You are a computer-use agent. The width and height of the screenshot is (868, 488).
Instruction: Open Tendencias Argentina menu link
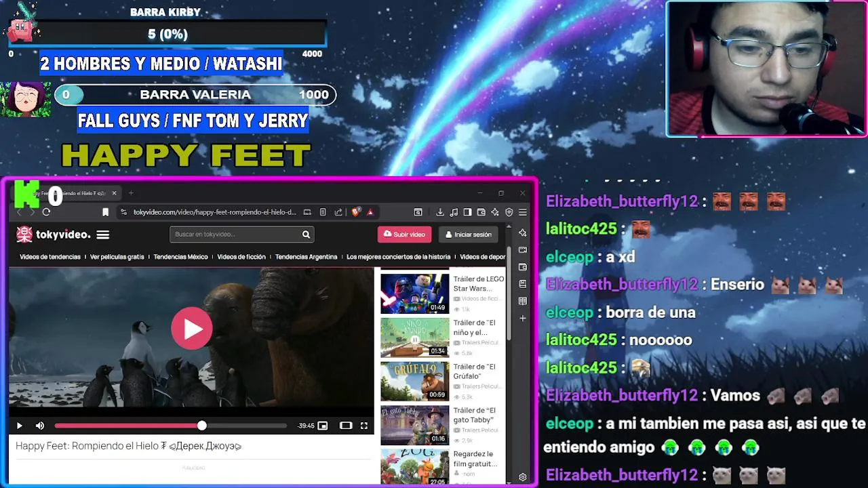pyautogui.click(x=306, y=257)
